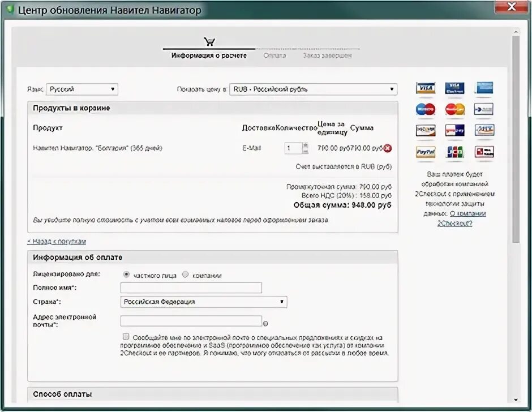Select "компании" radio button

click(185, 274)
